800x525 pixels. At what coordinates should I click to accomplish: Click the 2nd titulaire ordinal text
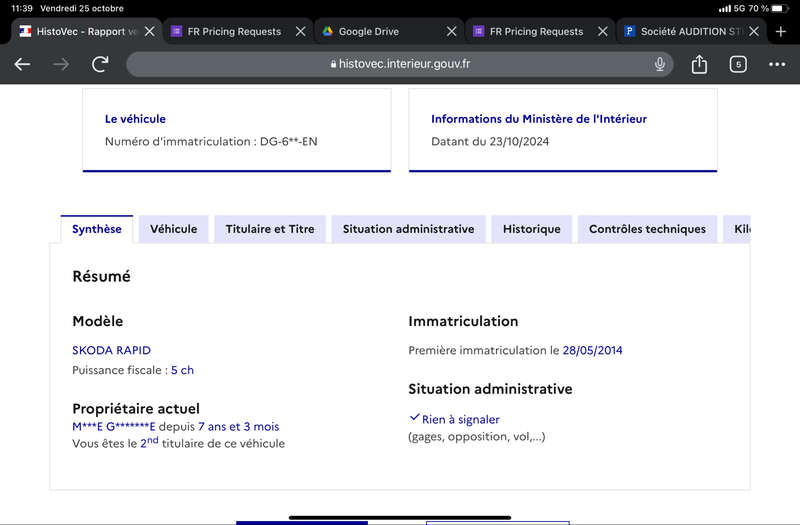click(149, 442)
